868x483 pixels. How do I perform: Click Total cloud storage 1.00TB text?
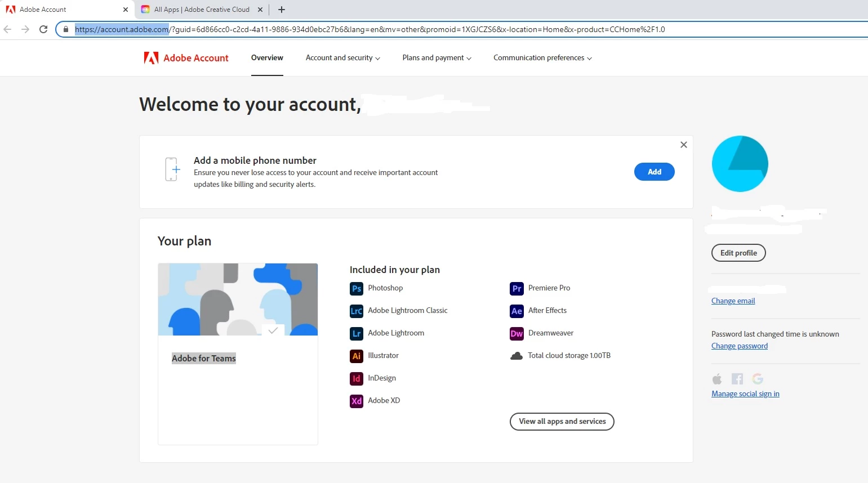[569, 356]
